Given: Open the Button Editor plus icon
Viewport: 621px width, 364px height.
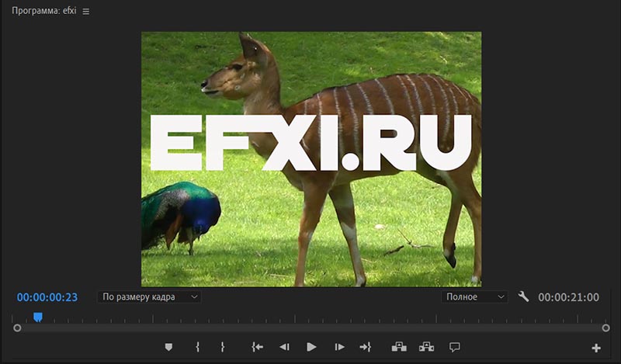Looking at the screenshot, I should click(x=596, y=348).
